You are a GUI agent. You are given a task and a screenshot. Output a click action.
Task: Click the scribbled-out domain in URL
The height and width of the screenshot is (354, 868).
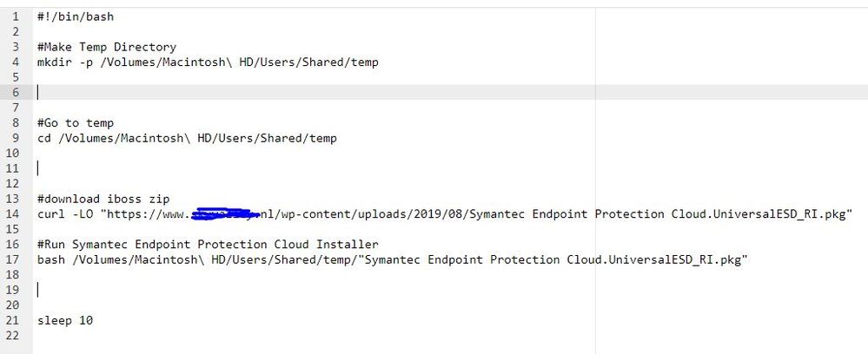[x=225, y=214]
